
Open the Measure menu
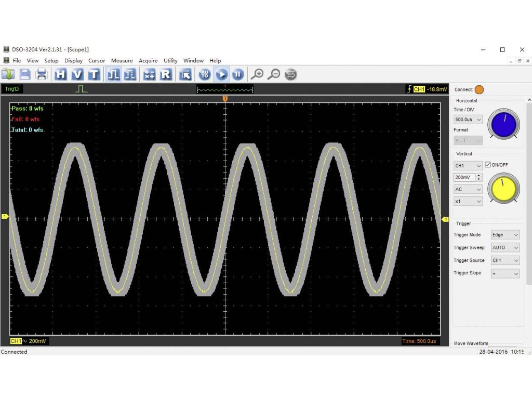coord(122,61)
